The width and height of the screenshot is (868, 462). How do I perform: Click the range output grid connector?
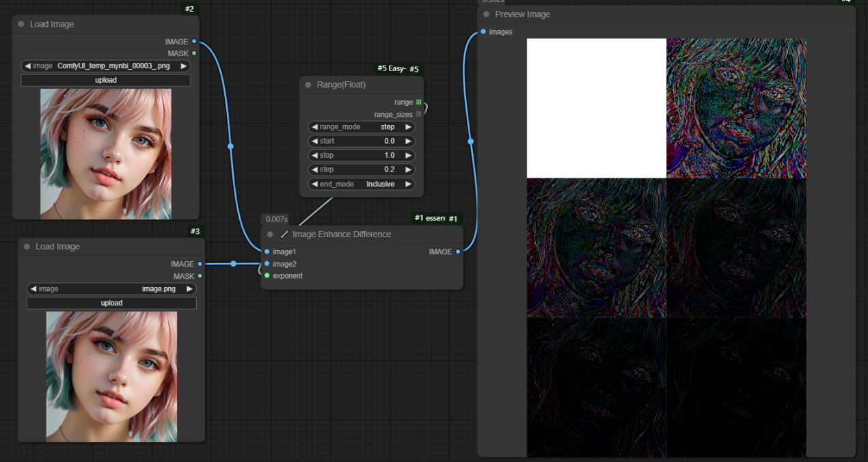[x=418, y=102]
